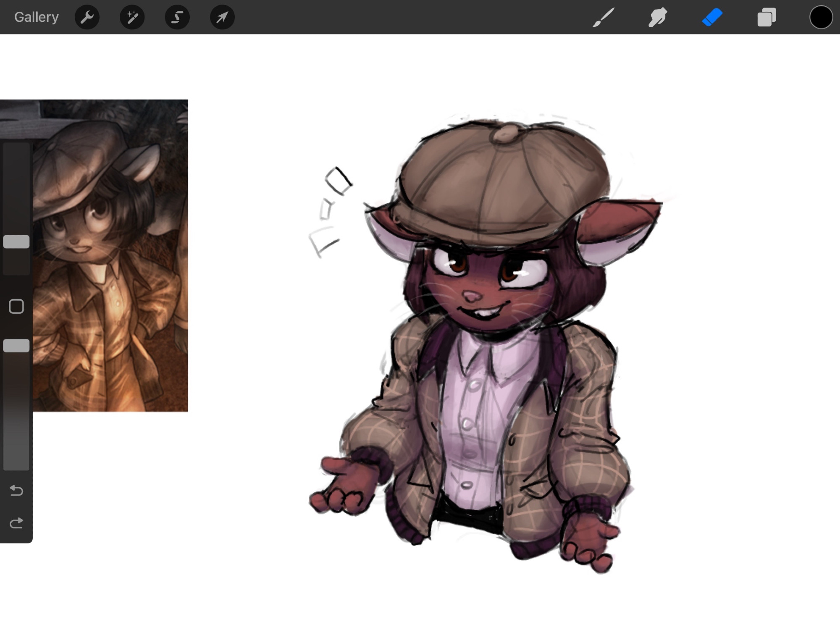Select the Smudge tool
Viewport: 840px width, 630px height.
(x=658, y=17)
